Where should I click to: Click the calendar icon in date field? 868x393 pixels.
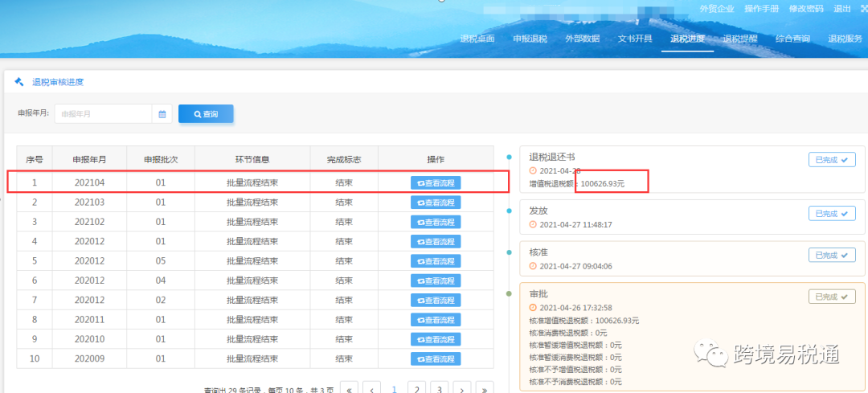pyautogui.click(x=162, y=114)
